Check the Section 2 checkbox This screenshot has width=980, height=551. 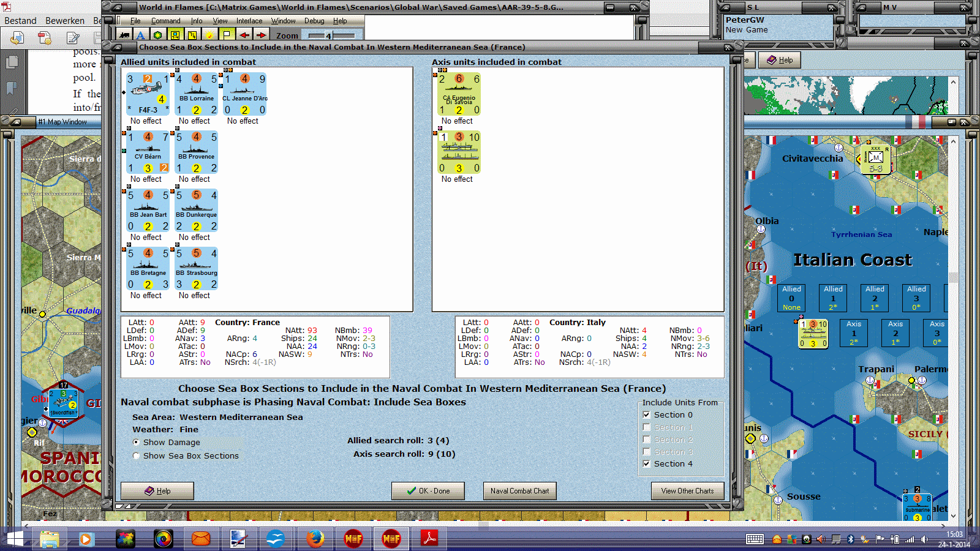click(x=646, y=439)
